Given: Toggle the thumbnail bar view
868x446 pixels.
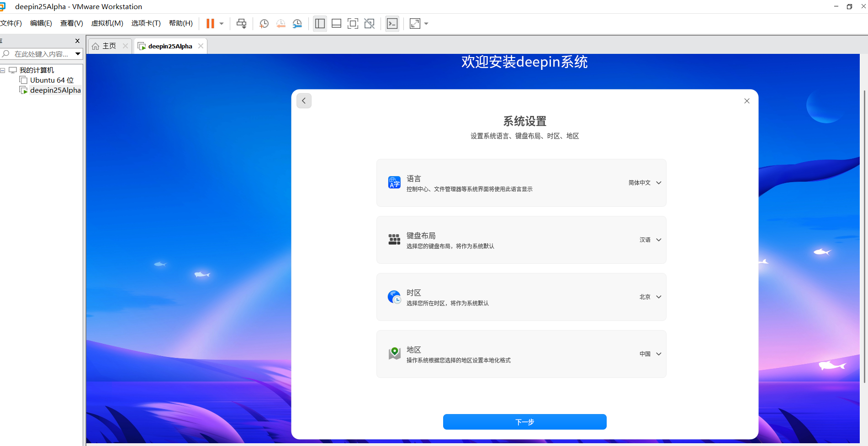Looking at the screenshot, I should [x=336, y=24].
